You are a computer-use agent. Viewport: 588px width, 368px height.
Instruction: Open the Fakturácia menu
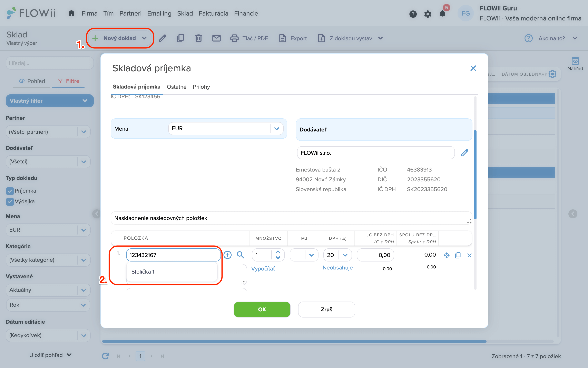pyautogui.click(x=213, y=13)
